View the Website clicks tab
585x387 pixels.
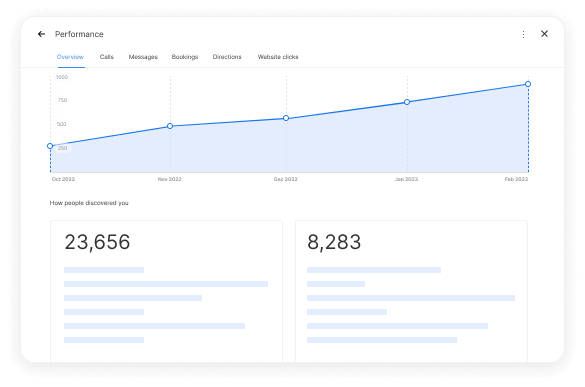click(x=278, y=57)
